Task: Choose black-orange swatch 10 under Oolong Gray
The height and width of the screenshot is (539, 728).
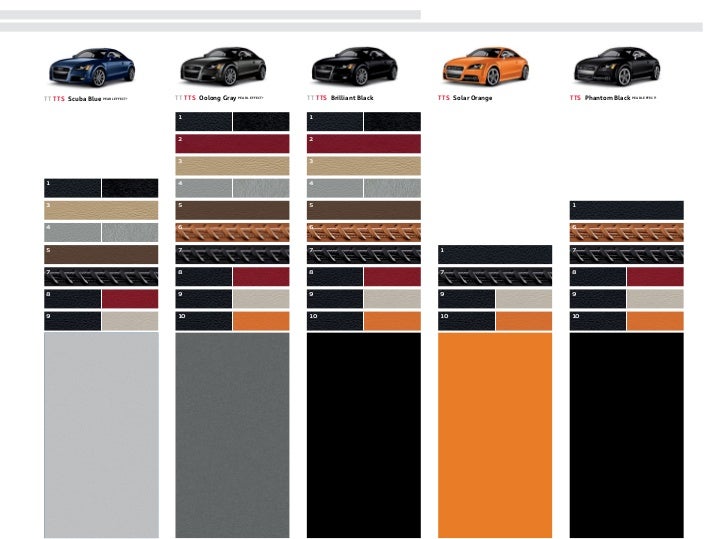Action: point(232,321)
